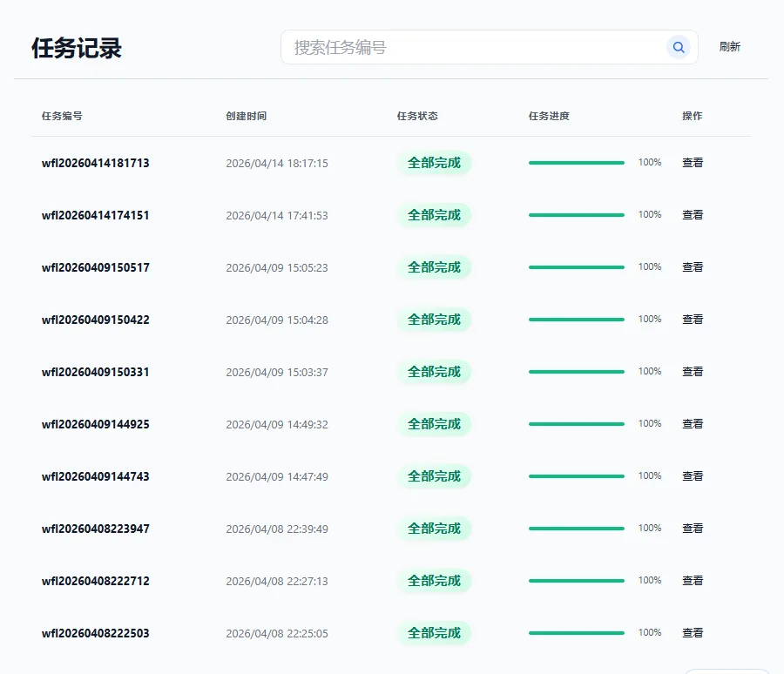Click the 任务进度 column header

tap(549, 116)
